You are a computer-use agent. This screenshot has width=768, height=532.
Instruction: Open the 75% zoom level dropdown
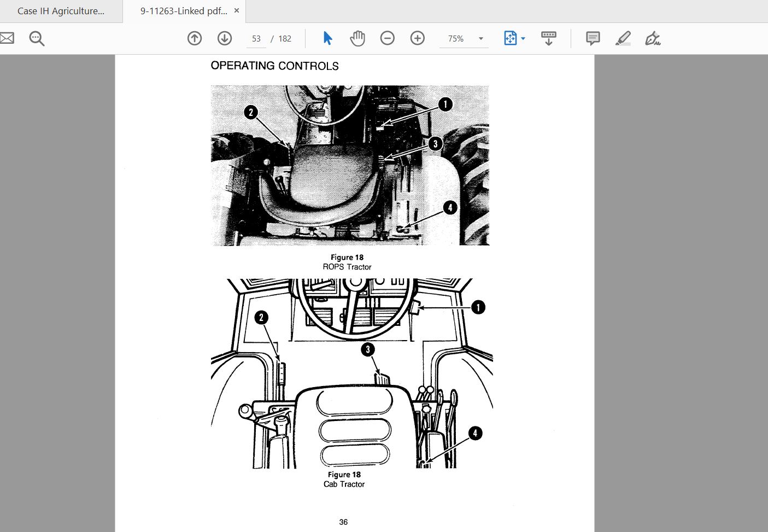coord(480,39)
